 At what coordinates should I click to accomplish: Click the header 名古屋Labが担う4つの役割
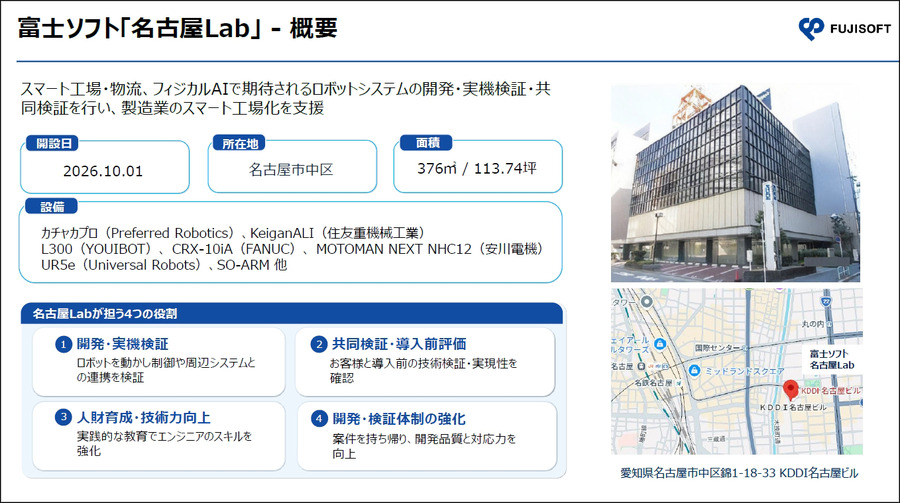point(105,314)
